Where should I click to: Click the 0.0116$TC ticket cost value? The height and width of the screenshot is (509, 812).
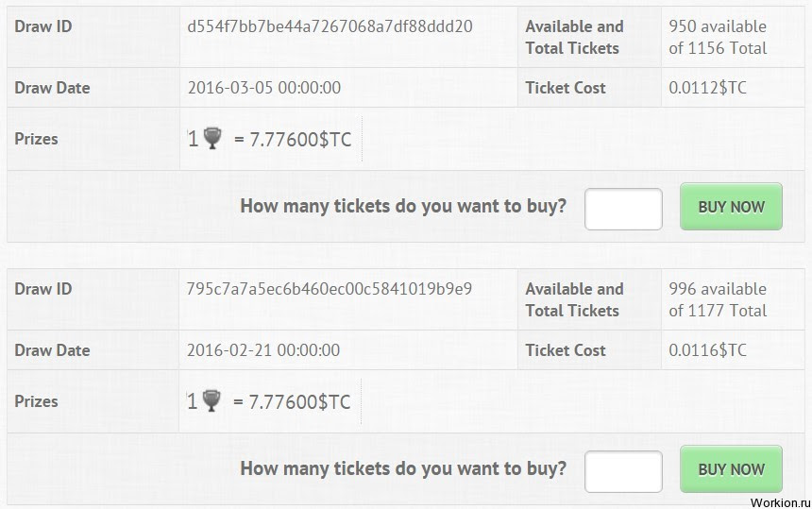point(707,350)
